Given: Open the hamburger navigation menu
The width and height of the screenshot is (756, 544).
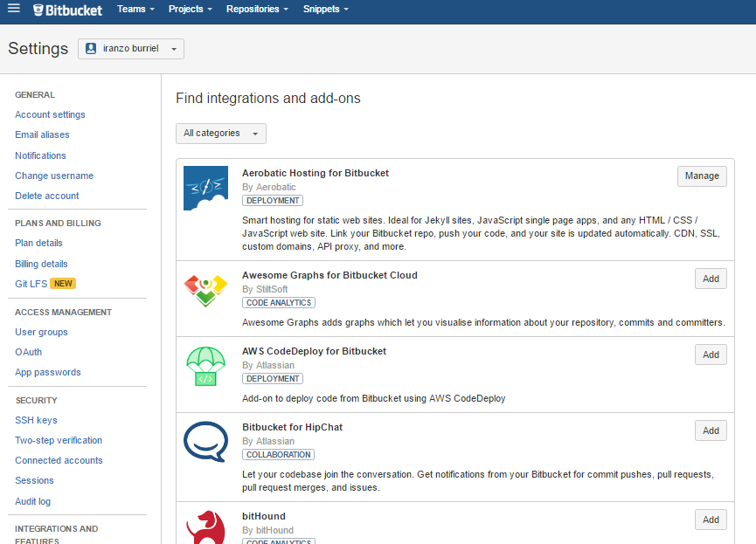Looking at the screenshot, I should click(x=13, y=10).
